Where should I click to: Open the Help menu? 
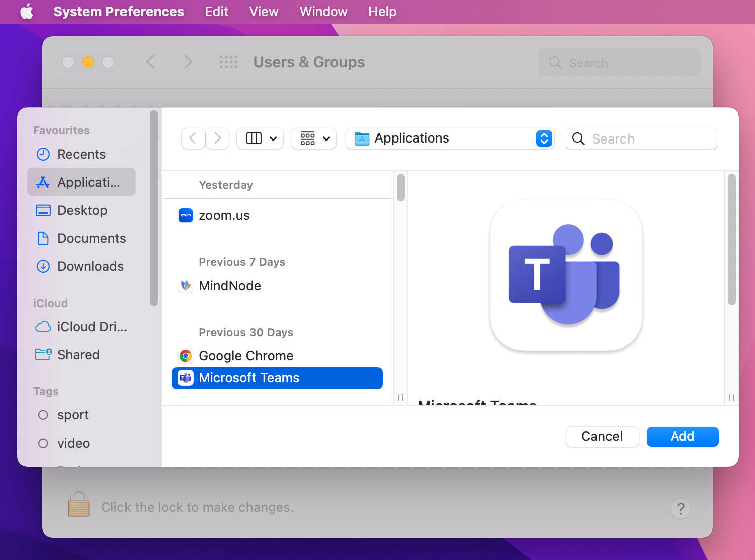click(x=382, y=11)
